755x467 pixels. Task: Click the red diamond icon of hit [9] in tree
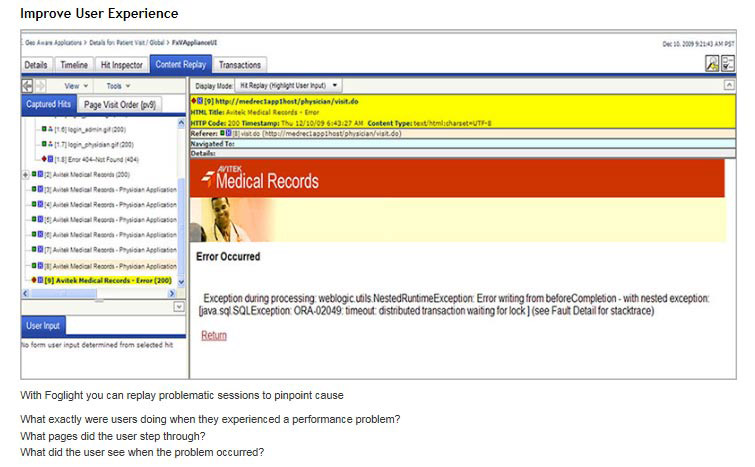[x=34, y=280]
